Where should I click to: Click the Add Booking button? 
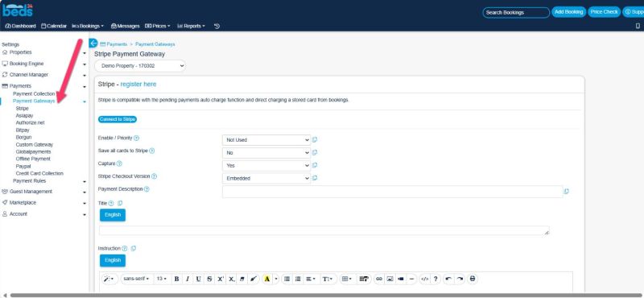pyautogui.click(x=568, y=12)
